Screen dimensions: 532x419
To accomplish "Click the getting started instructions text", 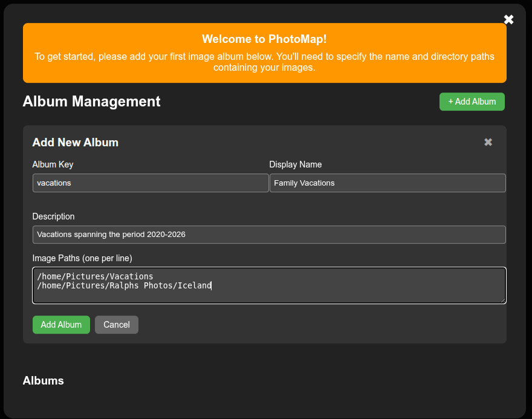I will click(264, 62).
